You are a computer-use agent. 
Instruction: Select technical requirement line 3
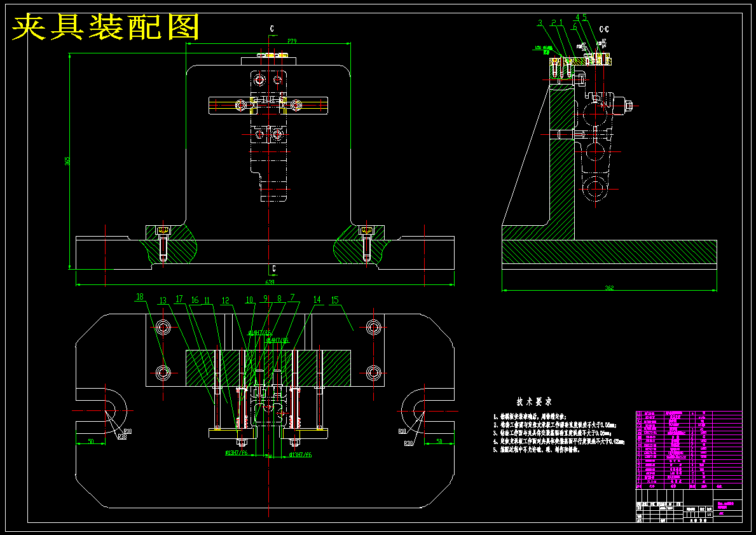(x=552, y=433)
